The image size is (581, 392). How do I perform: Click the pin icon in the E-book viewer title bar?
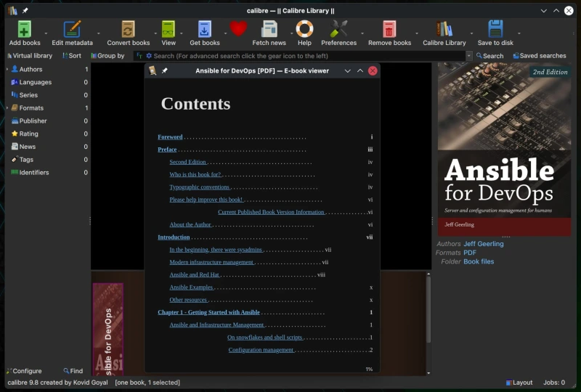point(165,70)
